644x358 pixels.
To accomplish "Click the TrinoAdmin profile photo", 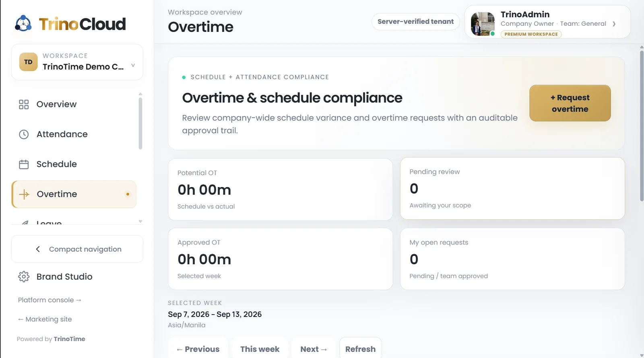I will point(483,24).
